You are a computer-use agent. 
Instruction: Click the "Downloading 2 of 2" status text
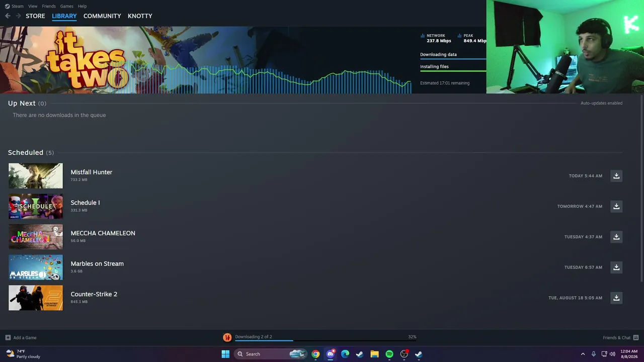pyautogui.click(x=254, y=337)
